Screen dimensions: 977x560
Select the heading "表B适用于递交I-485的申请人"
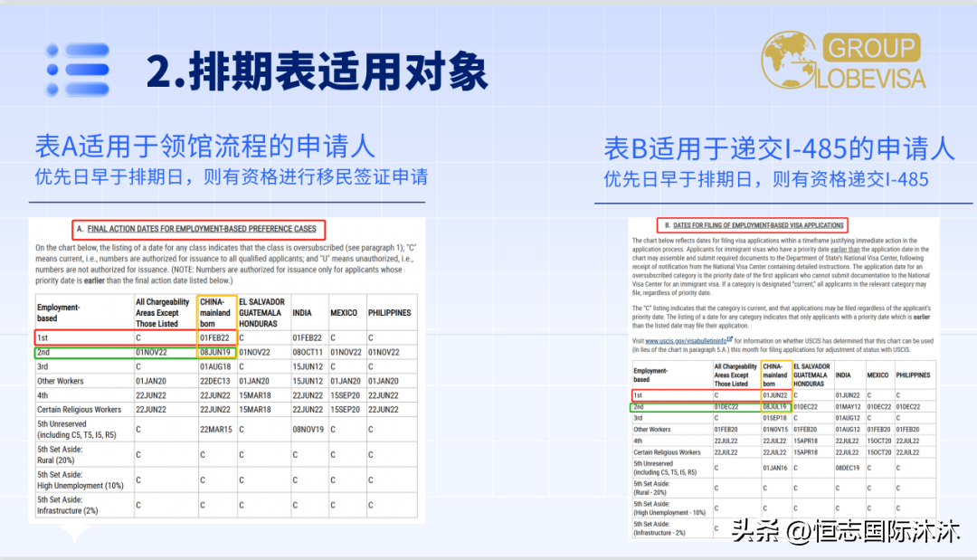point(779,149)
